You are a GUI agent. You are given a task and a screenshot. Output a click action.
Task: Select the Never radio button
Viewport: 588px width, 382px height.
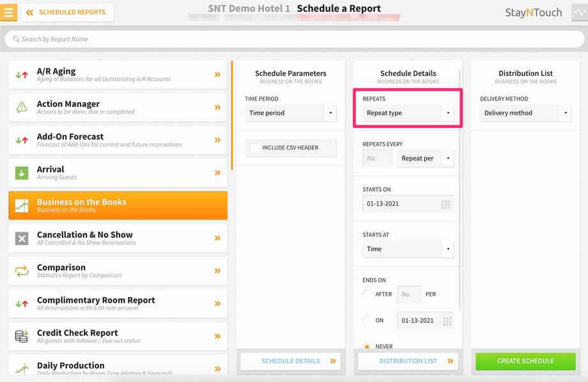coord(367,346)
